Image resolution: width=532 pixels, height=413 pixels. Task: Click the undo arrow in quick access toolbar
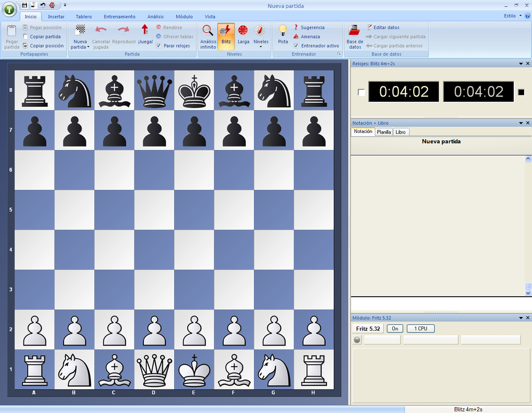(42, 5)
